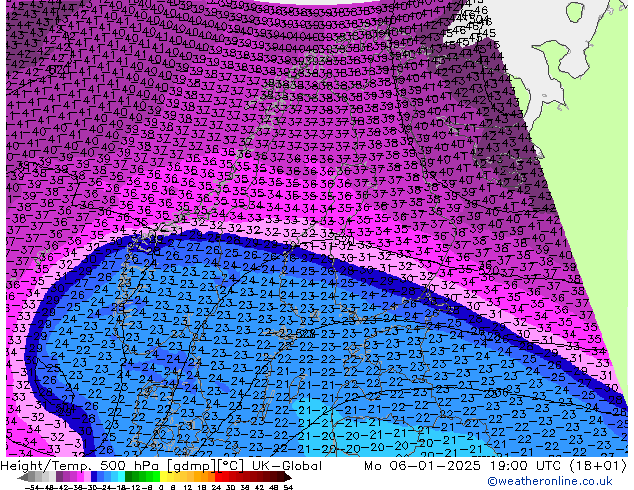Click the bright red legend swatch at 24
The image size is (634, 490).
(x=218, y=477)
